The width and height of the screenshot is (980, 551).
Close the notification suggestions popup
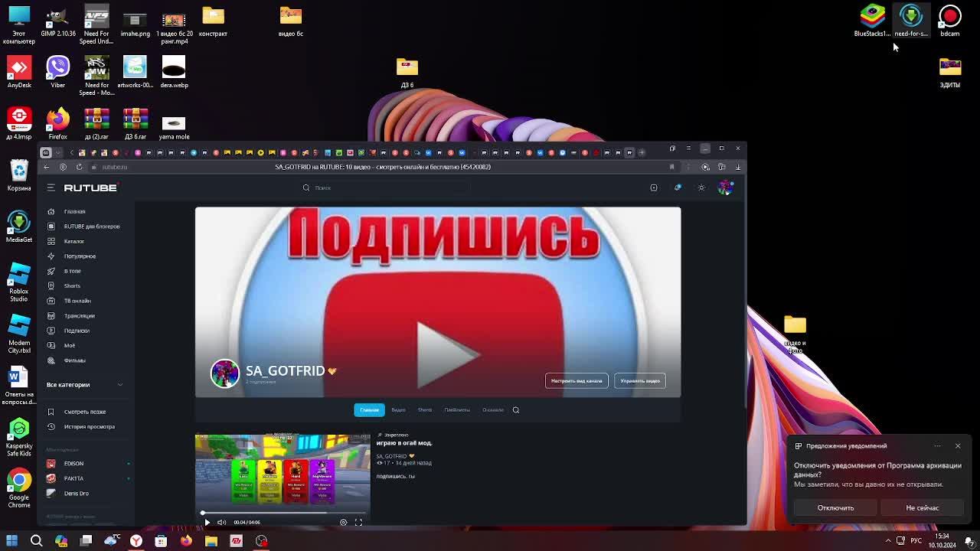pos(958,446)
